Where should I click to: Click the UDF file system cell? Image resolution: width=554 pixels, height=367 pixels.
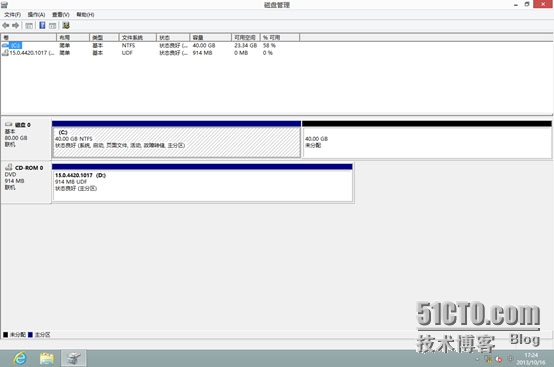(x=127, y=53)
